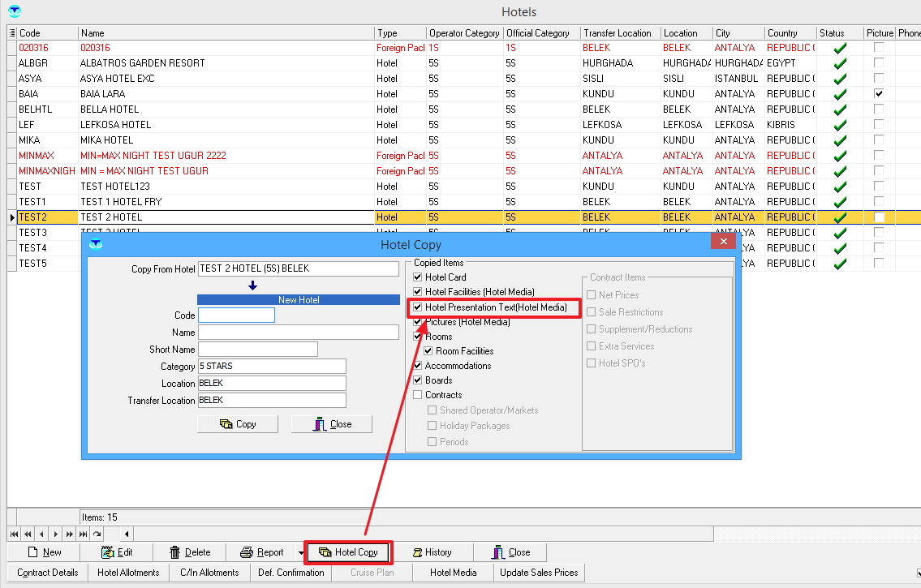Enable the Contracts checkbox
This screenshot has height=588, width=921.
click(418, 395)
